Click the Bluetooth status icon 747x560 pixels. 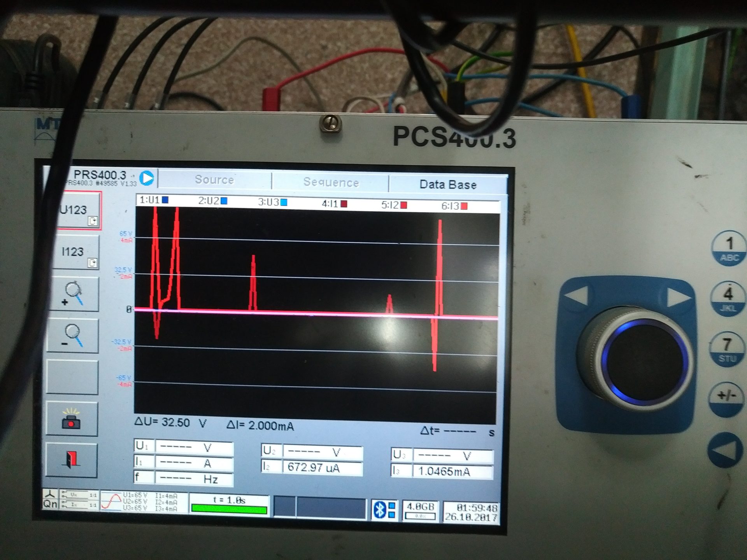(x=380, y=510)
